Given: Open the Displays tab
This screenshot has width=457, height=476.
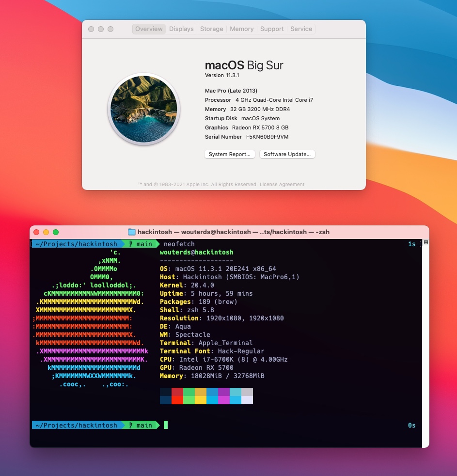Looking at the screenshot, I should click(181, 29).
